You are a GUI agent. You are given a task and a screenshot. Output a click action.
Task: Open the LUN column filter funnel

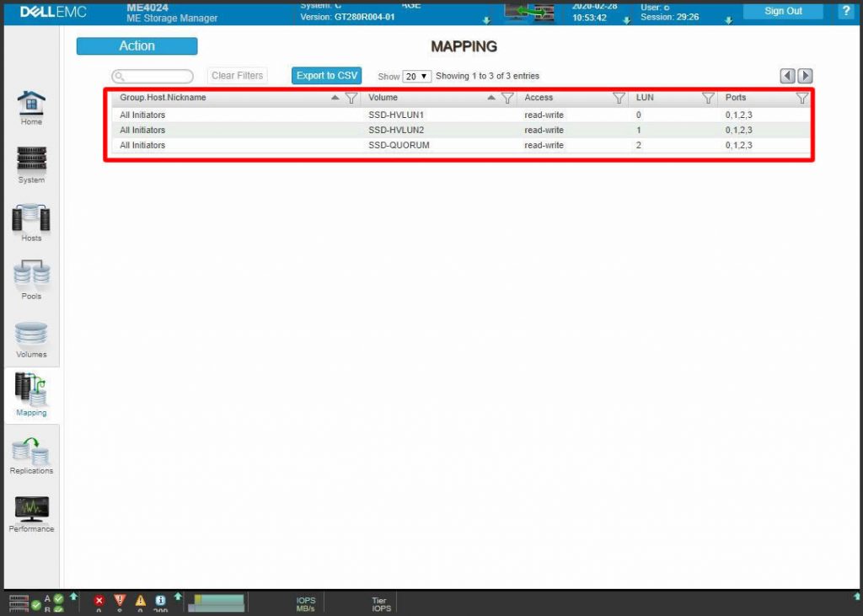[x=708, y=98]
